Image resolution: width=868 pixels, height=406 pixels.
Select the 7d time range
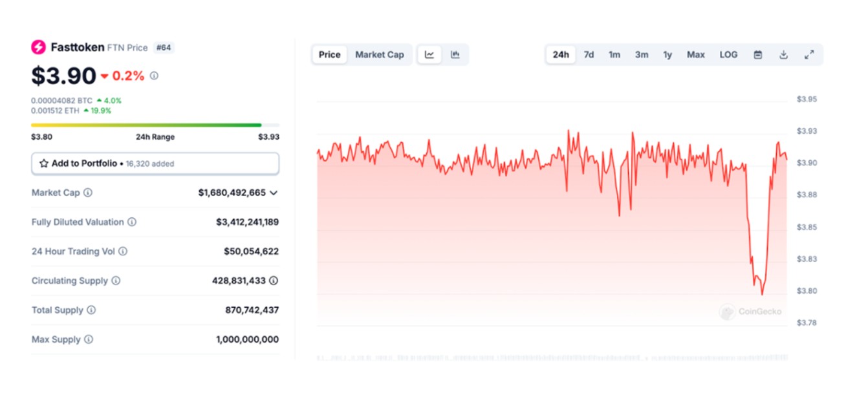[589, 55]
